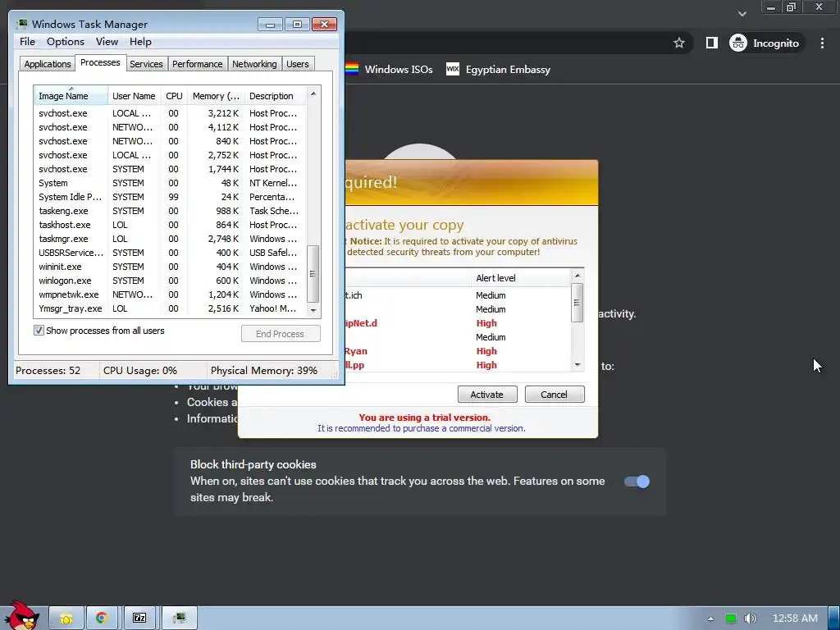Screen dimensions: 840x630
Task: Select wmpnetwk.exe process row
Action: point(169,294)
